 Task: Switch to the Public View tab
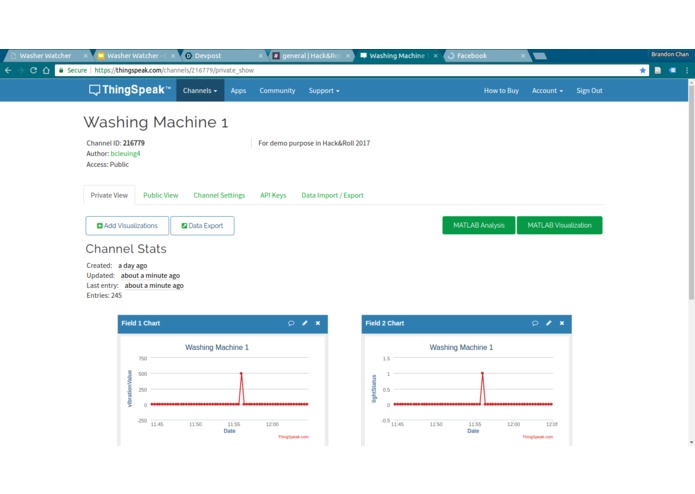pyautogui.click(x=160, y=195)
